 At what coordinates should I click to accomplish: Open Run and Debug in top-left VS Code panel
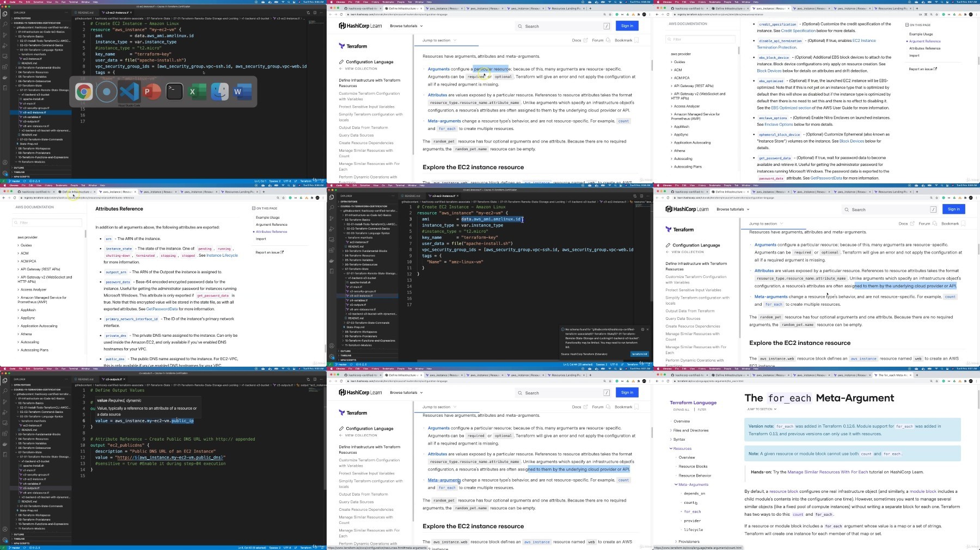[5, 46]
